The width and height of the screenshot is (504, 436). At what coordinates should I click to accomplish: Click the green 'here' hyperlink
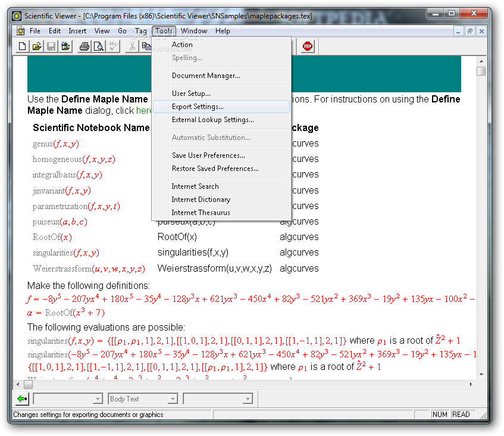143,110
